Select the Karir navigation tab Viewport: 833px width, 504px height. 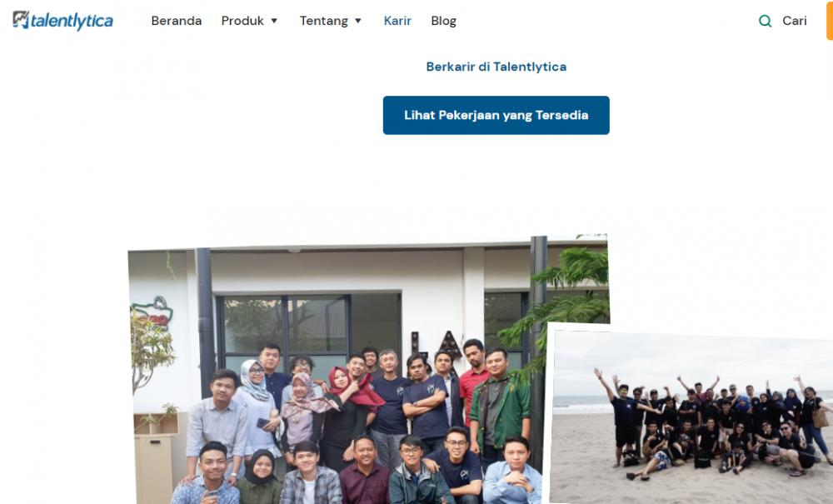(x=397, y=21)
